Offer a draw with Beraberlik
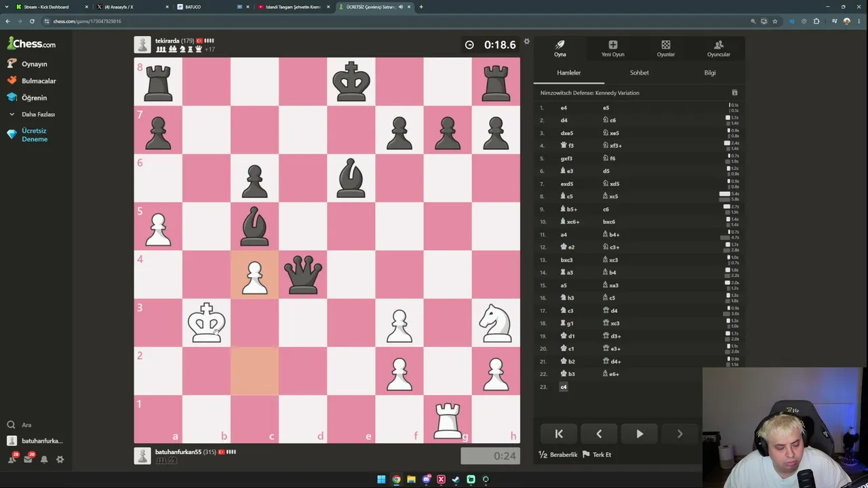This screenshot has width=868, height=488. tap(558, 455)
